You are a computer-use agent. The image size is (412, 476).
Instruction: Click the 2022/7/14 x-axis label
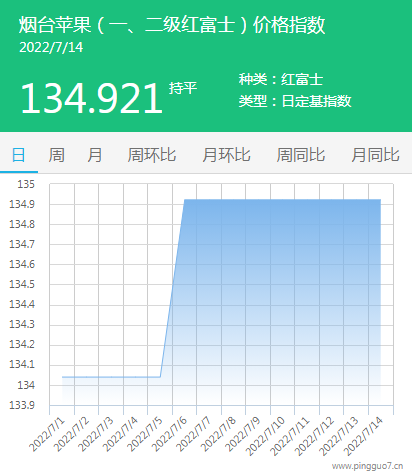coord(363,435)
